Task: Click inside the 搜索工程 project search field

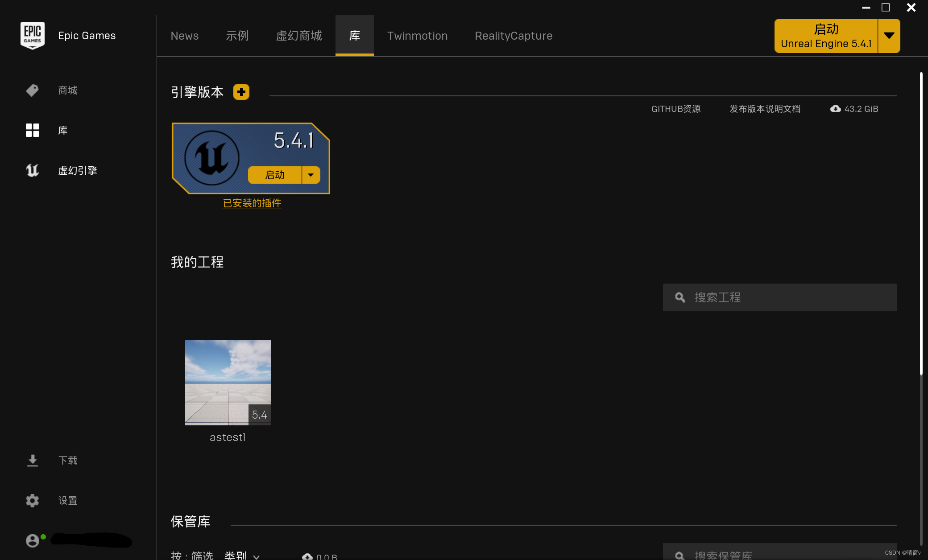Action: point(779,297)
